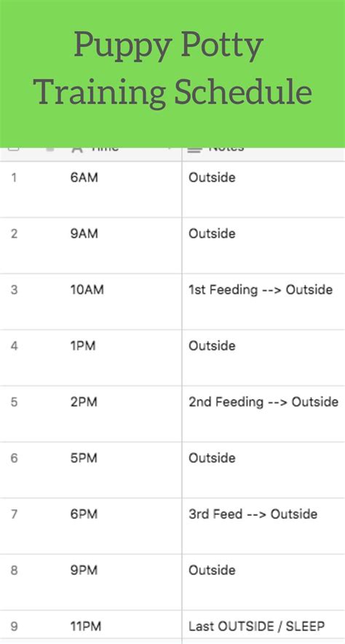The image size is (345, 644).
Task: Select the Notes column header
Action: 263,154
